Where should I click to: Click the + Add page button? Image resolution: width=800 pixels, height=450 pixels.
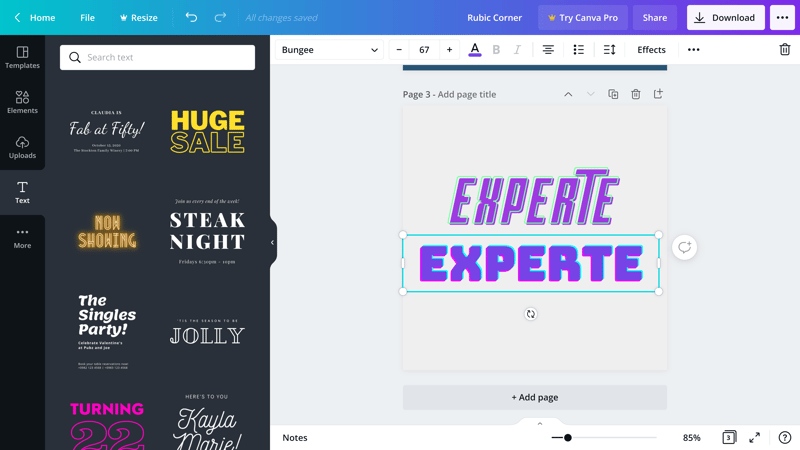point(535,397)
